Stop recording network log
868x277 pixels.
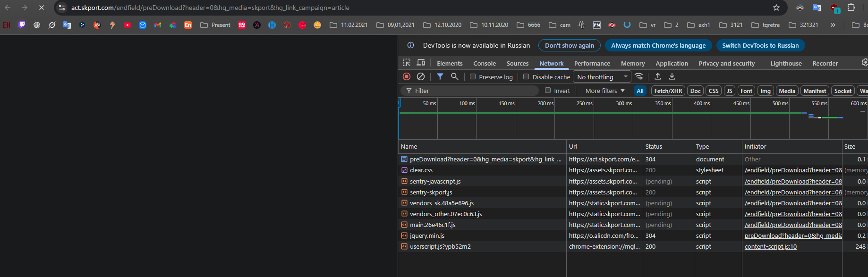(407, 76)
